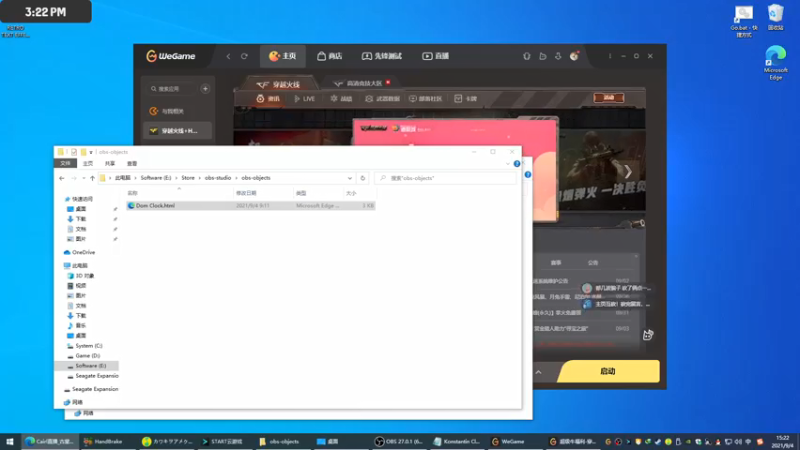
Task: Go back in File Explorer
Action: coord(62,178)
